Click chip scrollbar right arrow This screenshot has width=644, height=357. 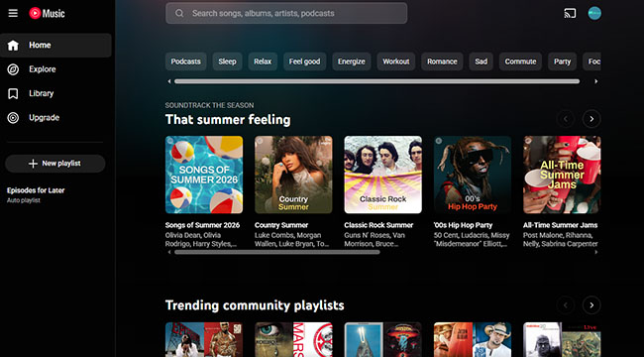coord(596,81)
